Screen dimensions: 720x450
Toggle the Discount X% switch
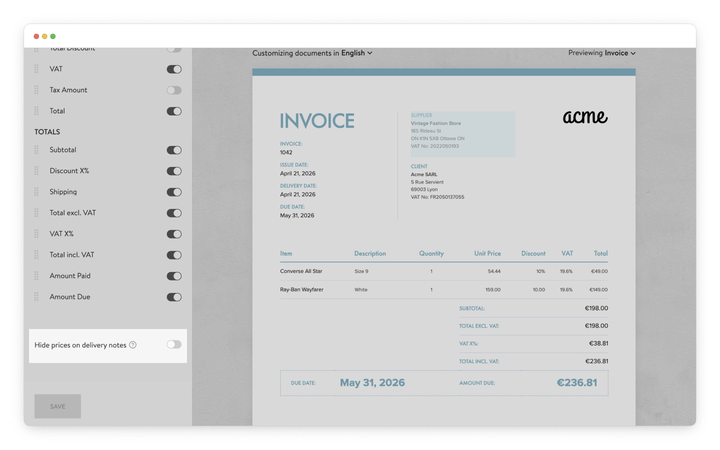pyautogui.click(x=174, y=171)
